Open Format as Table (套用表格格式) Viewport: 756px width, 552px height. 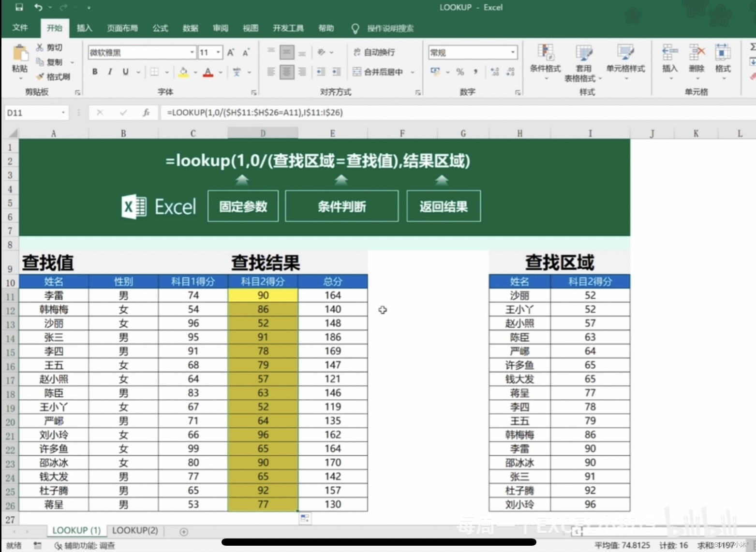583,63
